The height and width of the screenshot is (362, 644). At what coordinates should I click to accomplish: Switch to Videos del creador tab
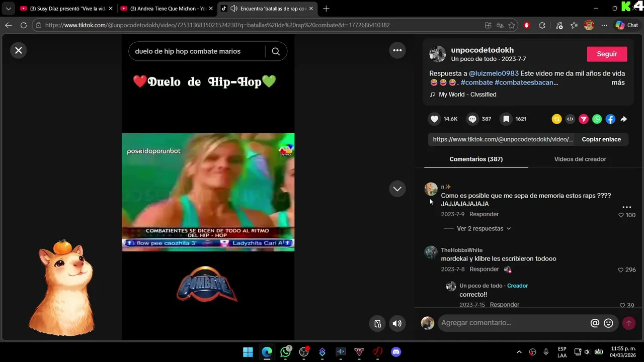pos(580,159)
